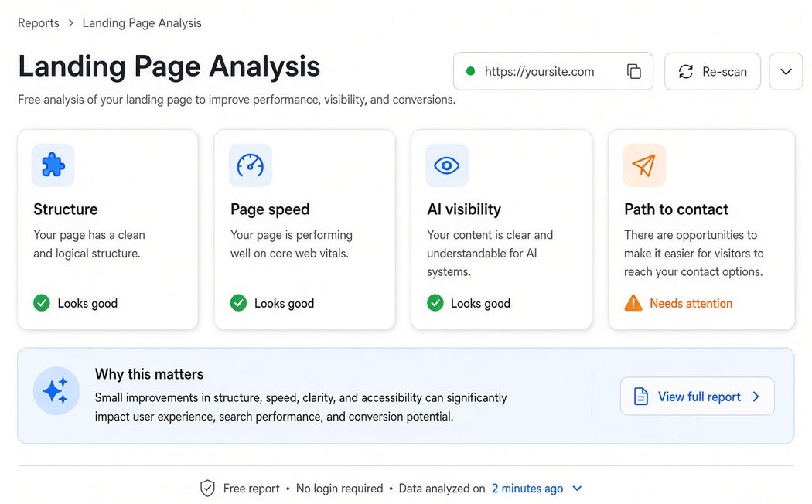This screenshot has height=504, width=812.
Task: Open the dropdown next to Re-scan
Action: (x=786, y=71)
